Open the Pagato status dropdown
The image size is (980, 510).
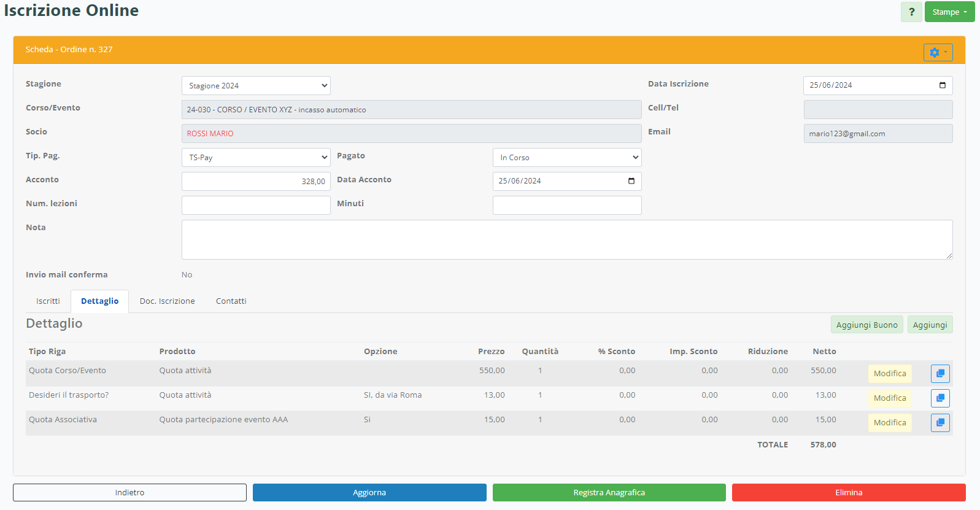pos(566,158)
